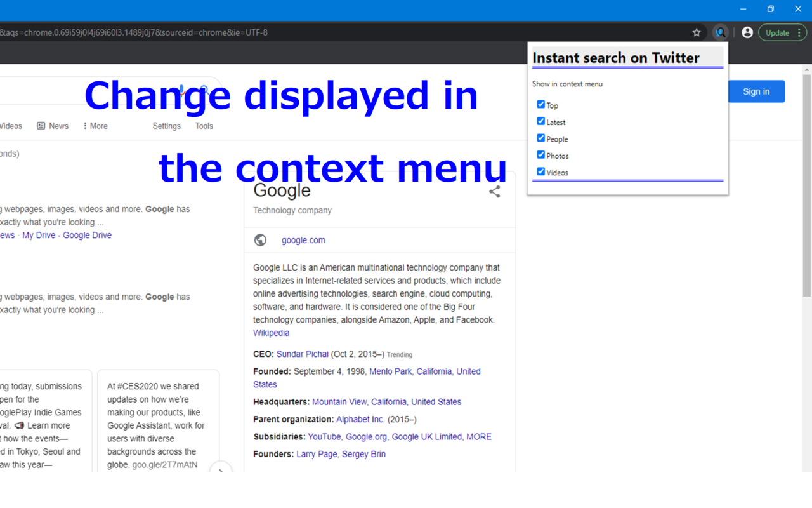Open the Larry Page link
Image resolution: width=812 pixels, height=508 pixels.
pos(317,454)
